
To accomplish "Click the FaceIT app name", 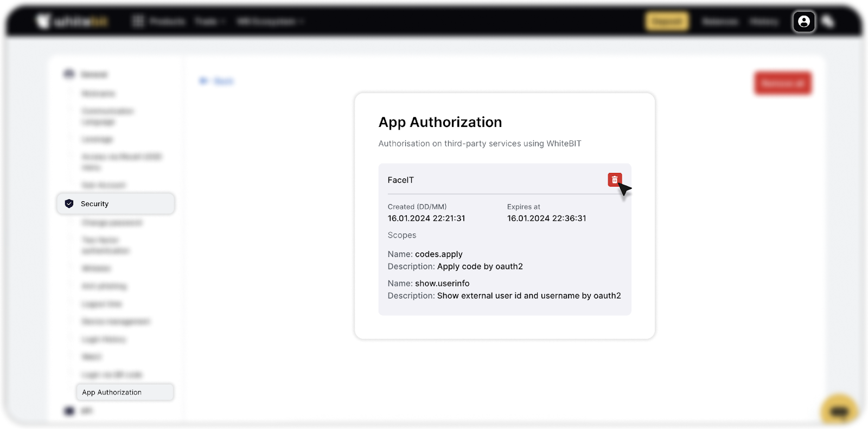I will [400, 180].
